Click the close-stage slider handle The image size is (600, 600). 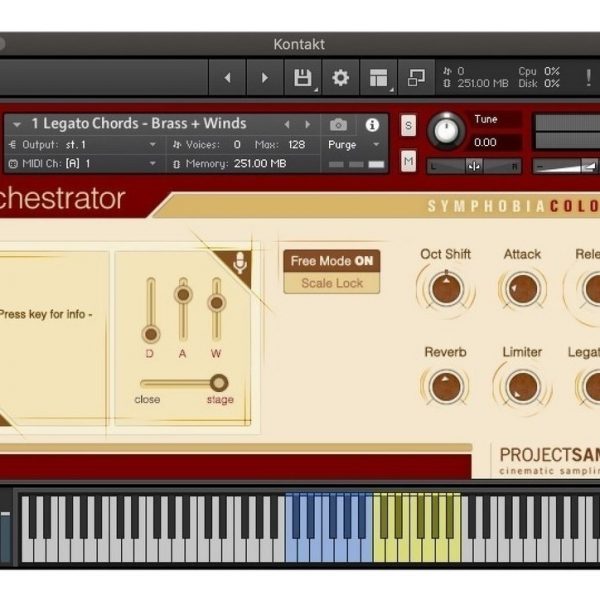pyautogui.click(x=219, y=382)
